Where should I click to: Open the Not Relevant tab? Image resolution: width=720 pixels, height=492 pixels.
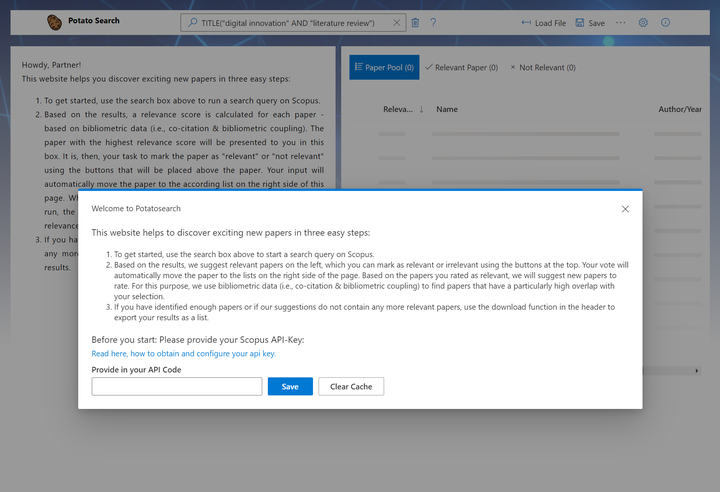[x=542, y=67]
